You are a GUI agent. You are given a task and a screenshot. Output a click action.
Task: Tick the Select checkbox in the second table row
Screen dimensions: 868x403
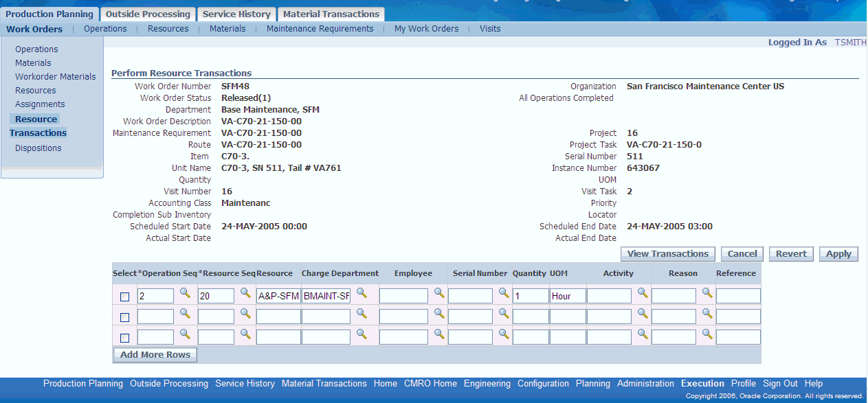click(124, 318)
